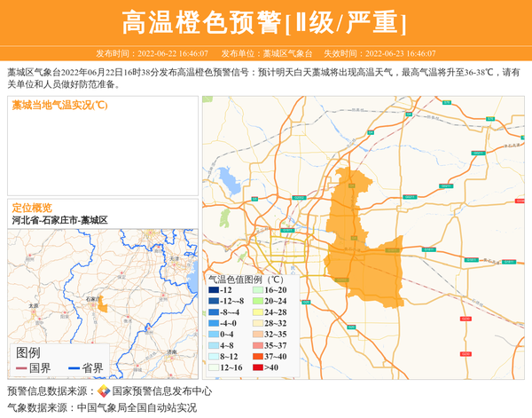Click the 16~20 light green legend swatch

[258, 290]
